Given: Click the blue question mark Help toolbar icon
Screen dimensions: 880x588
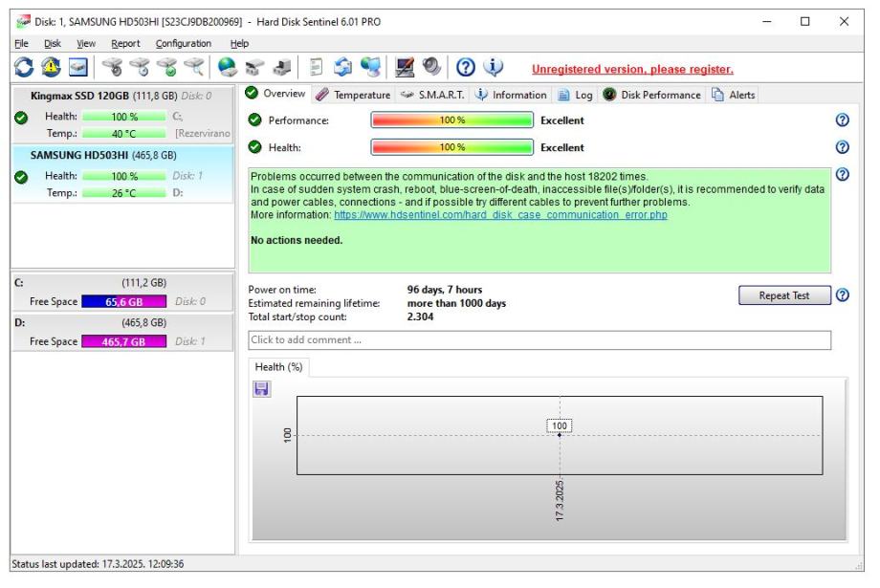Looking at the screenshot, I should point(466,69).
